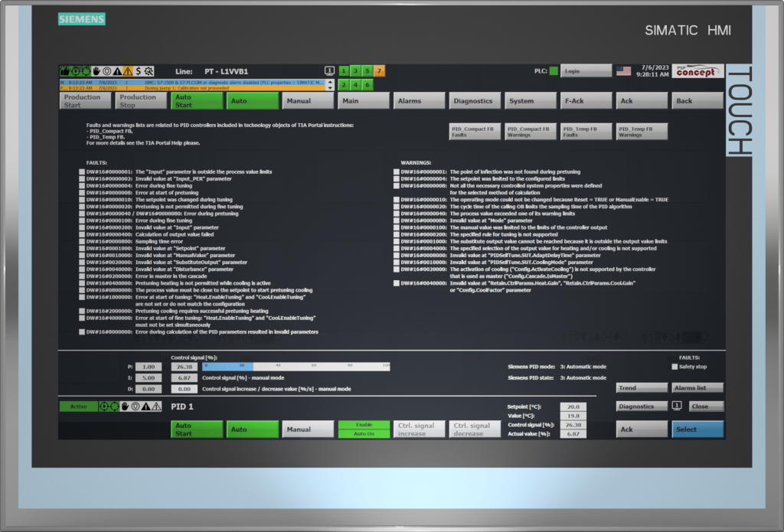The image size is (784, 532).
Task: Click the Login button
Action: [586, 71]
